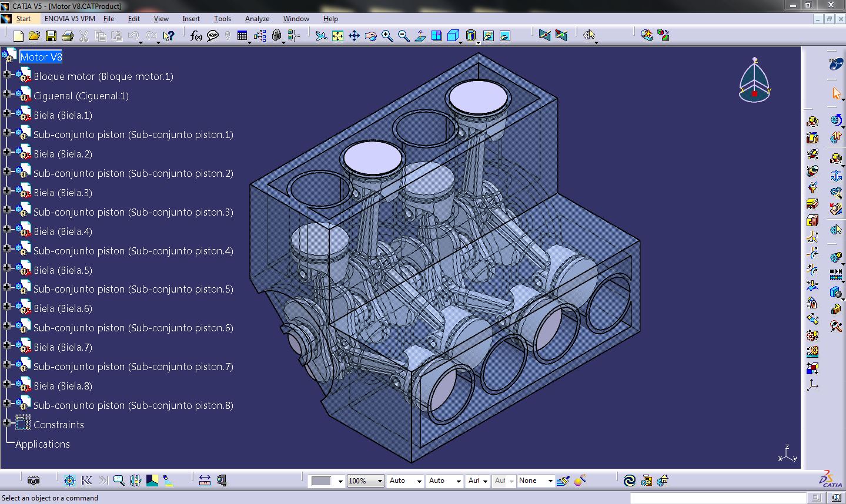The height and width of the screenshot is (504, 846).
Task: Click the Capture camera icon
Action: 34,481
